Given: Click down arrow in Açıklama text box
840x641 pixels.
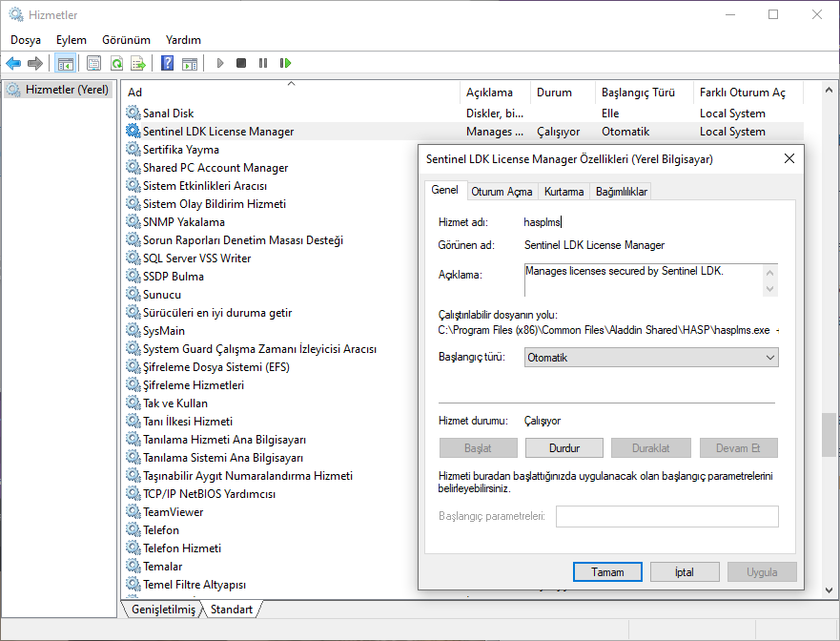Looking at the screenshot, I should (x=770, y=288).
